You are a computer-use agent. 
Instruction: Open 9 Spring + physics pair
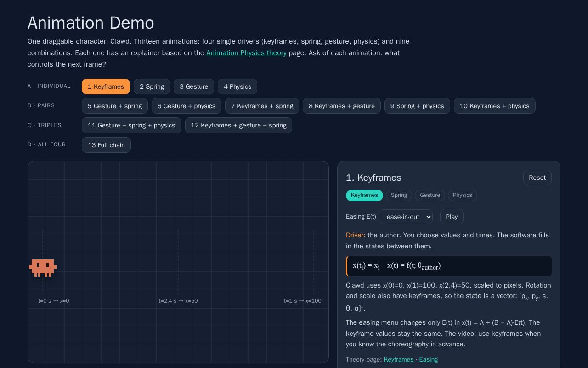coord(417,106)
